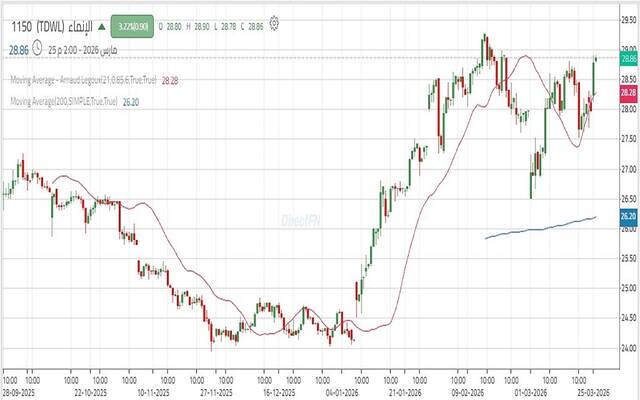Click the 28-09-2025 date on time axis
640x400 pixels.
(21, 394)
